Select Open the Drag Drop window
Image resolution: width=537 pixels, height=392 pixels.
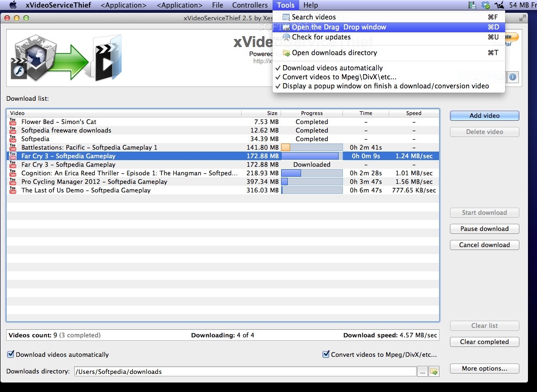click(389, 27)
